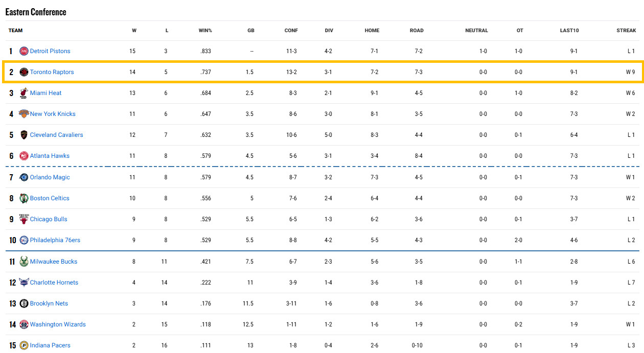This screenshot has width=644, height=353.
Task: Sort table by the GB column header
Action: 250,31
